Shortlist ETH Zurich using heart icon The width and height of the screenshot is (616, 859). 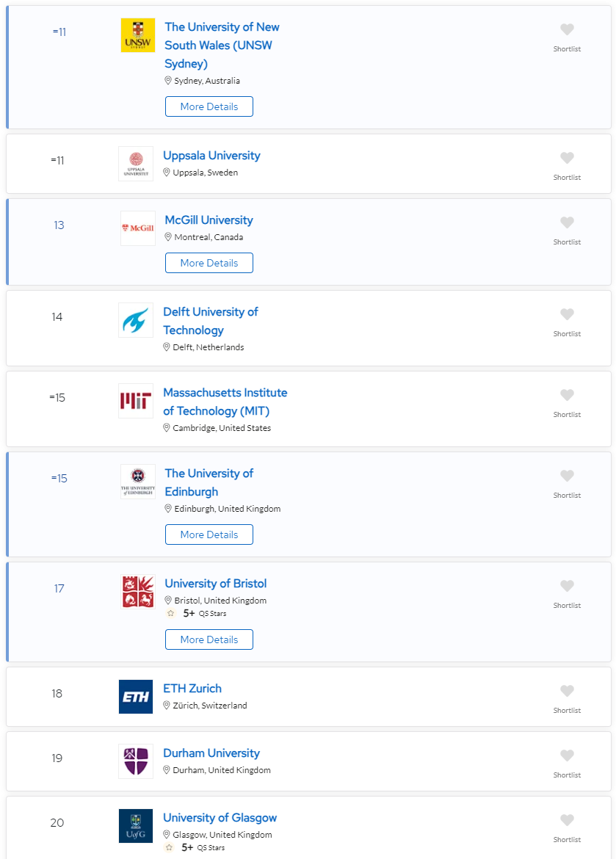pos(567,692)
